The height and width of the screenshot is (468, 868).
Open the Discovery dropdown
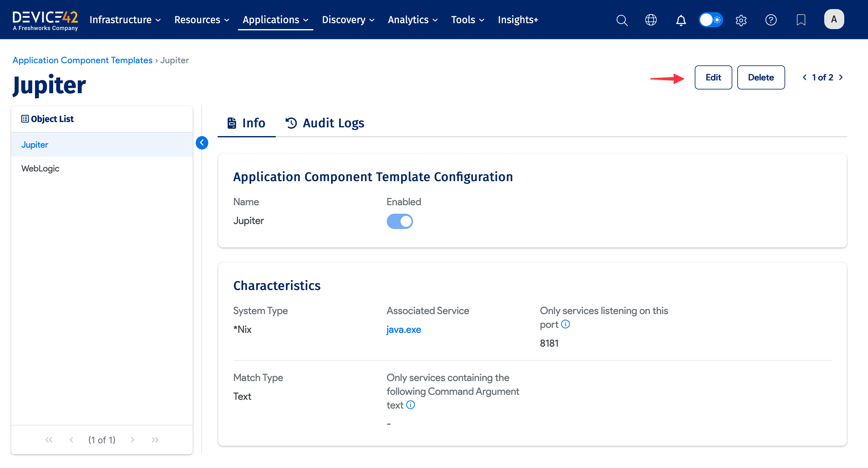click(x=348, y=20)
